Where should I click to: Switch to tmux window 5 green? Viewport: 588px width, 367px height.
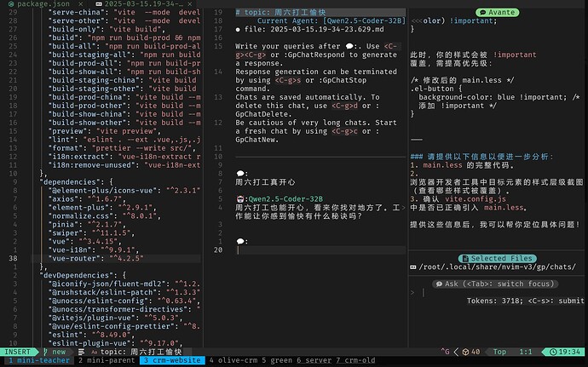[277, 360]
